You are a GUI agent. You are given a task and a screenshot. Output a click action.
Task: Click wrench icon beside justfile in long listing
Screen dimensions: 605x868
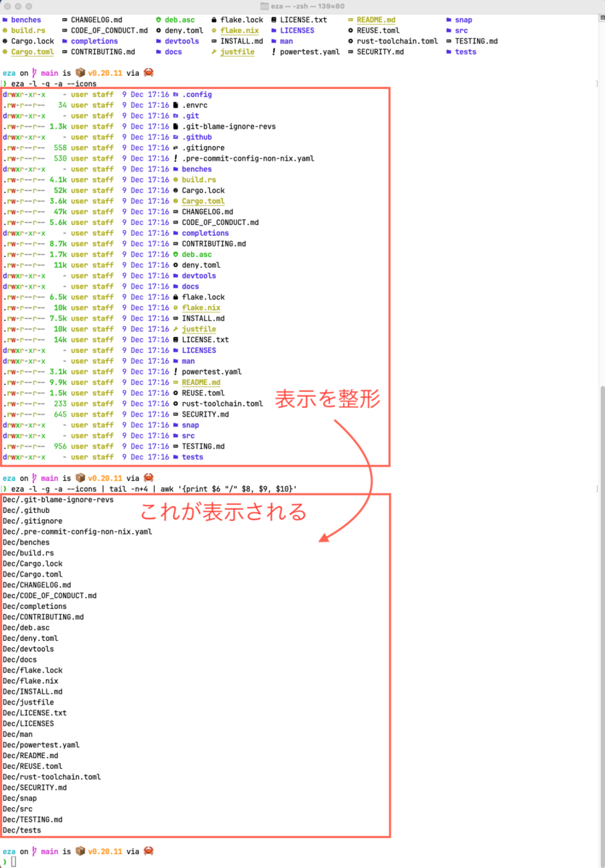(176, 329)
